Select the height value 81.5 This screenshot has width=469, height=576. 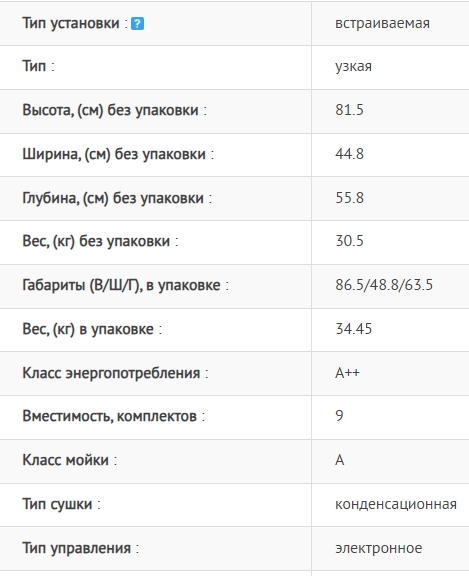coord(349,110)
